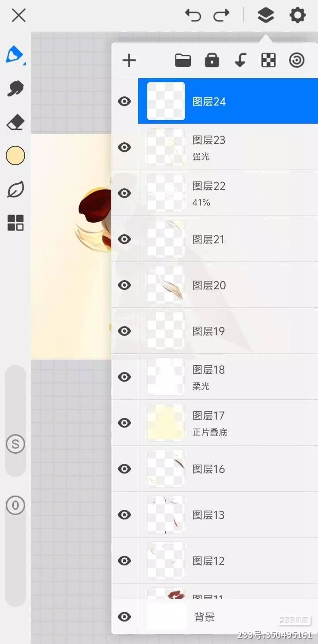The height and width of the screenshot is (644, 318).
Task: Toggle visibility of 图层17
Action: click(125, 423)
